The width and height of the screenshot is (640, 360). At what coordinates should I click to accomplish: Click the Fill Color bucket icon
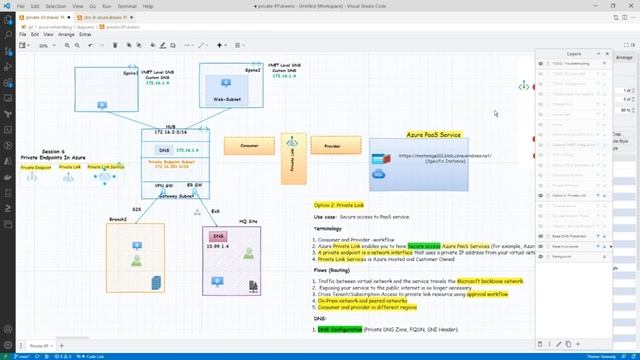(153, 45)
